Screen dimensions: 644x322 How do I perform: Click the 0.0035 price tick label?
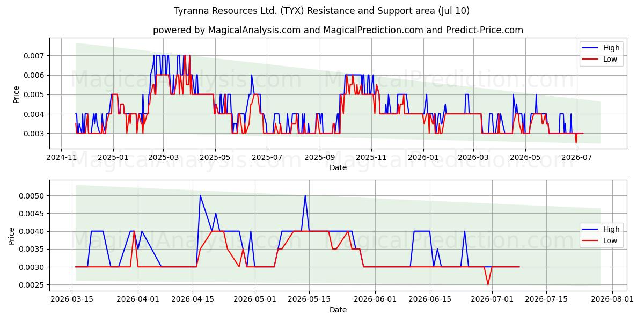pos(33,250)
